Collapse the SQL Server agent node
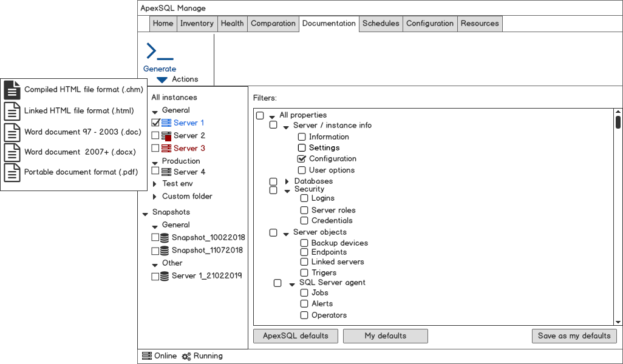Viewport: 623px width, 364px height. tap(292, 284)
